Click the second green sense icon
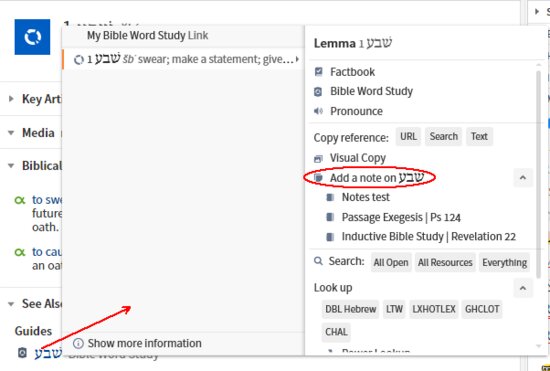The image size is (550, 371). pyautogui.click(x=20, y=252)
